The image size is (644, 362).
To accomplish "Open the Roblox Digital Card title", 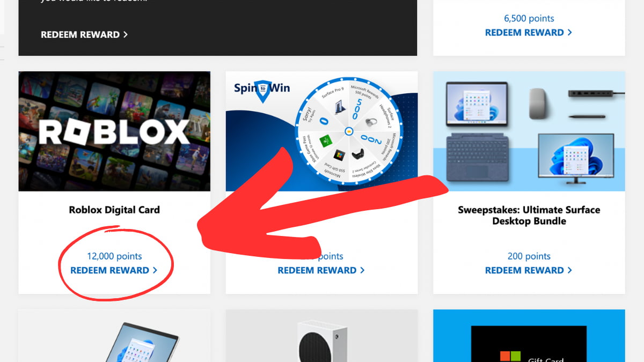I will 114,210.
